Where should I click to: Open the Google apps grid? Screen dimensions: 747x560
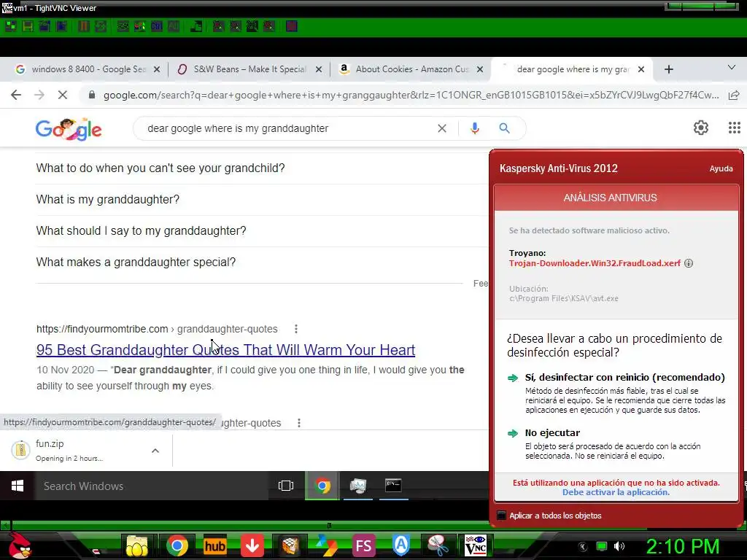coord(734,128)
